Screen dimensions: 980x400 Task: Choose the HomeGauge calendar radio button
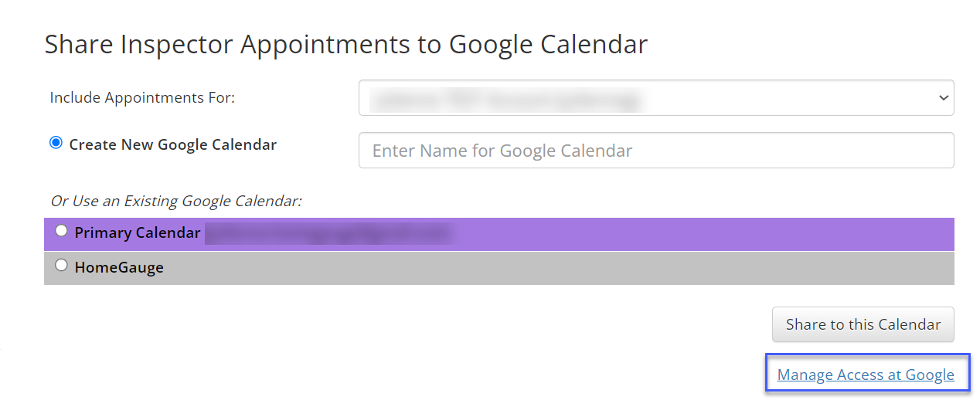coord(62,266)
